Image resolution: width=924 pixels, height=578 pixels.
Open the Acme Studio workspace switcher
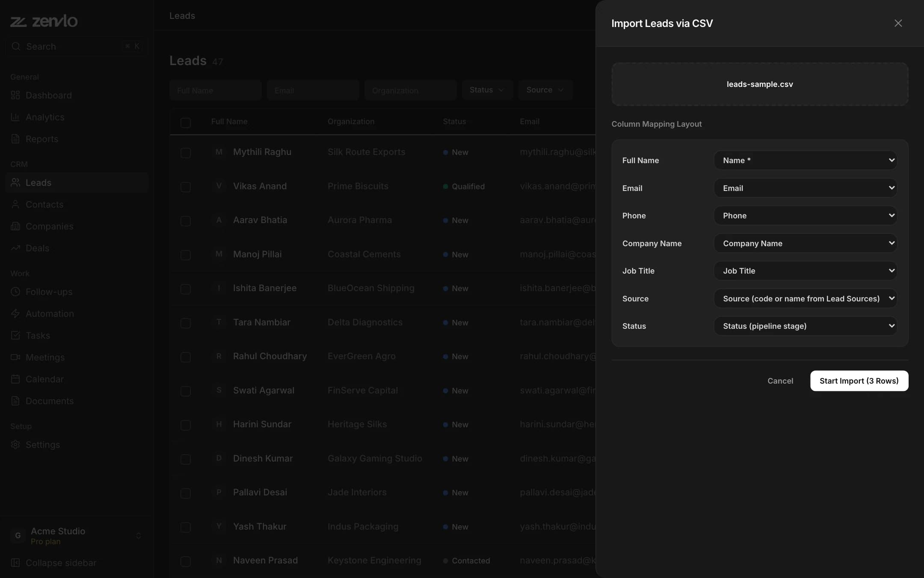pos(76,536)
